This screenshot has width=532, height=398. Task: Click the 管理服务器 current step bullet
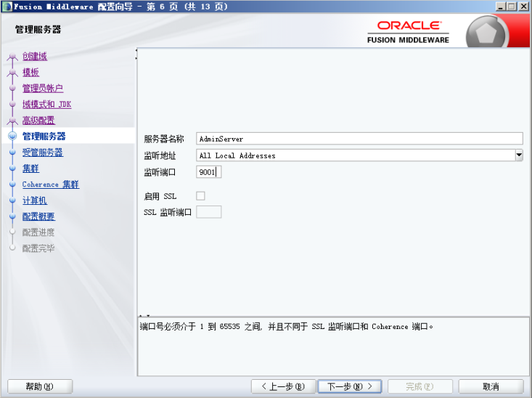click(12, 137)
